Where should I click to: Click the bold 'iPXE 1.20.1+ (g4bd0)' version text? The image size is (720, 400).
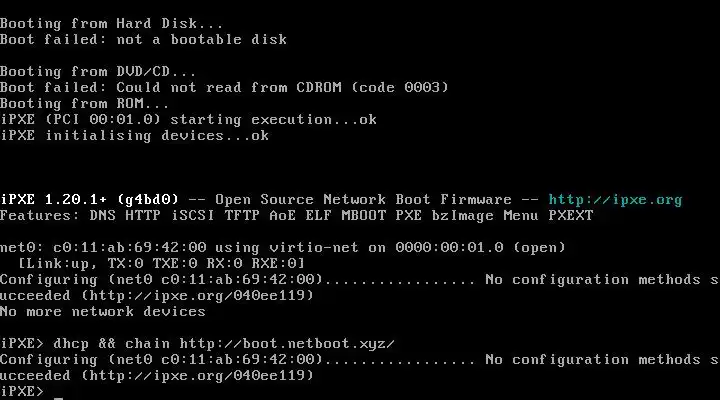coord(89,200)
